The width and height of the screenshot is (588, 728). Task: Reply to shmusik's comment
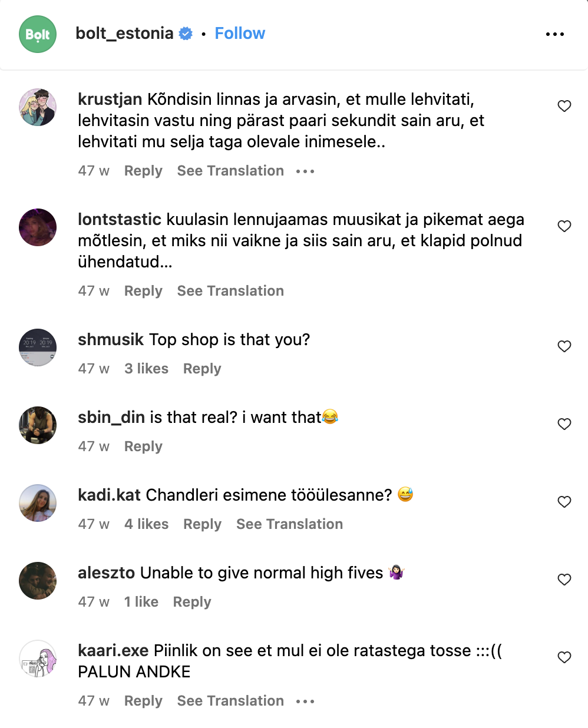pyautogui.click(x=202, y=369)
